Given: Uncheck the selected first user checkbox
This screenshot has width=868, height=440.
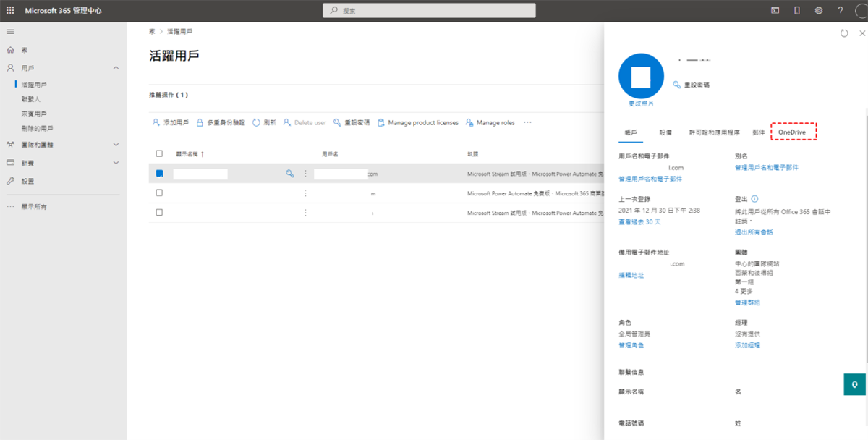Looking at the screenshot, I should tap(159, 174).
